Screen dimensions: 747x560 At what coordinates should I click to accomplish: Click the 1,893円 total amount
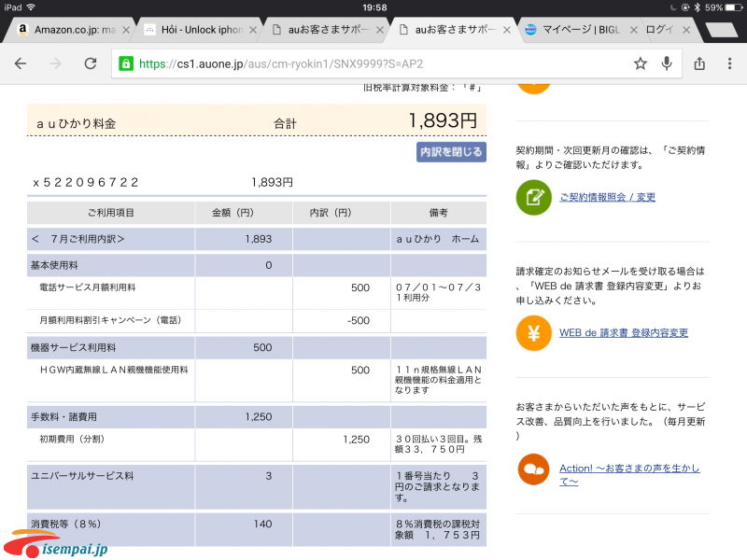click(443, 120)
